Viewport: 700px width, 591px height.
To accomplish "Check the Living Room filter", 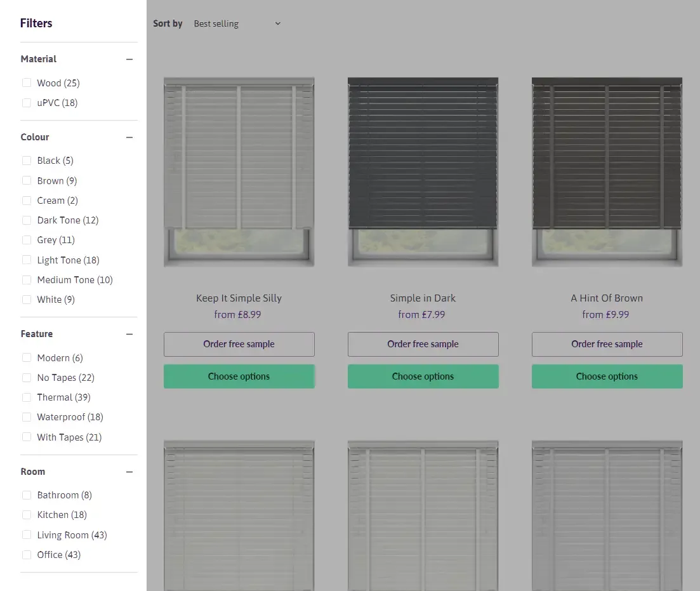I will pyautogui.click(x=27, y=535).
